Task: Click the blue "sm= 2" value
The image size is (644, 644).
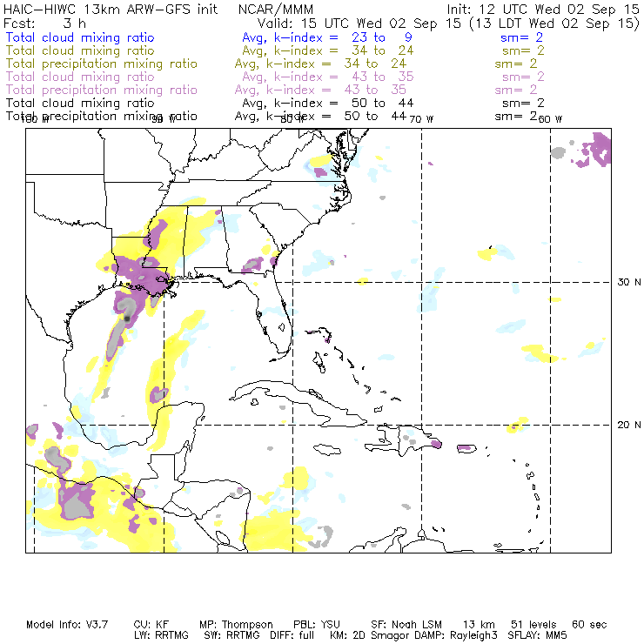Action: [521, 37]
